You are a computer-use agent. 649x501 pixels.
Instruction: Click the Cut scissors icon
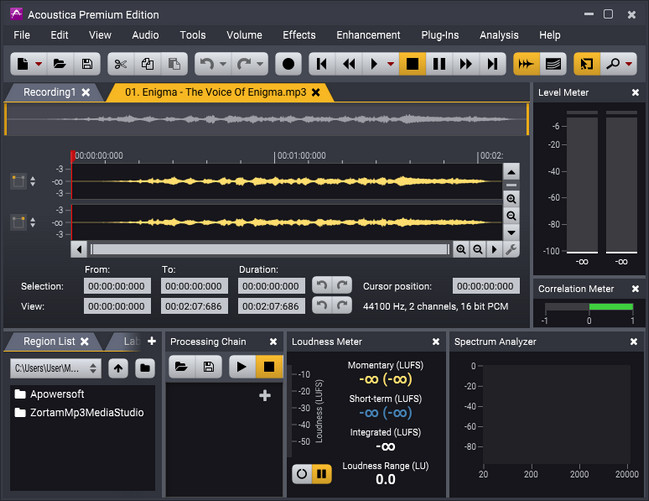coord(119,64)
